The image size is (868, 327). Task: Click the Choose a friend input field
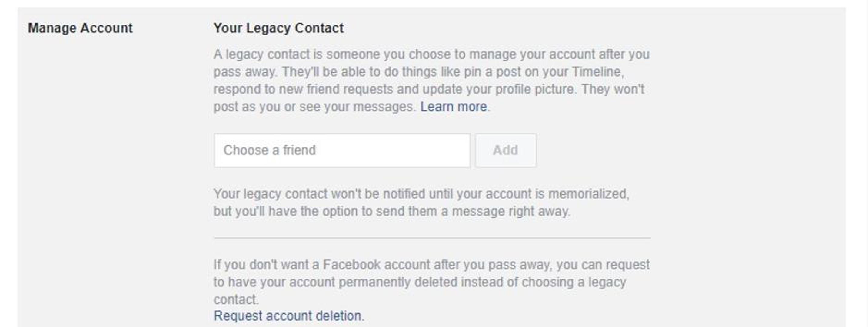pyautogui.click(x=342, y=150)
